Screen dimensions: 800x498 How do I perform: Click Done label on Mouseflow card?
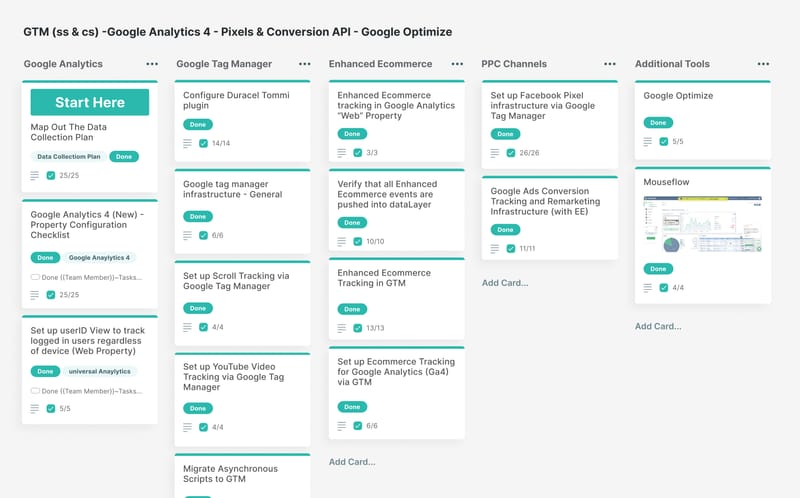(x=658, y=269)
